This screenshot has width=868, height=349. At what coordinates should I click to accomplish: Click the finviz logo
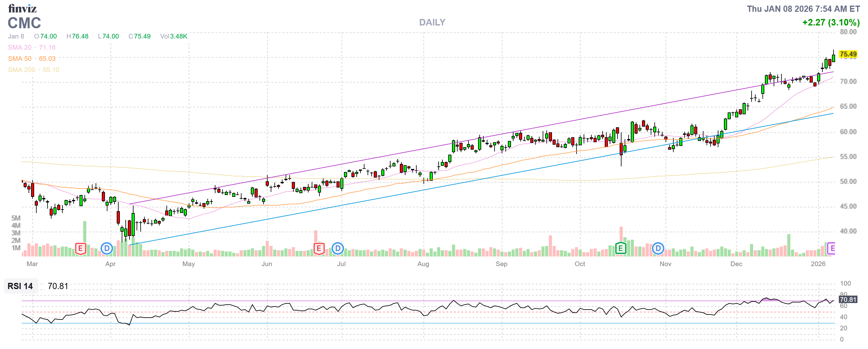[x=22, y=8]
